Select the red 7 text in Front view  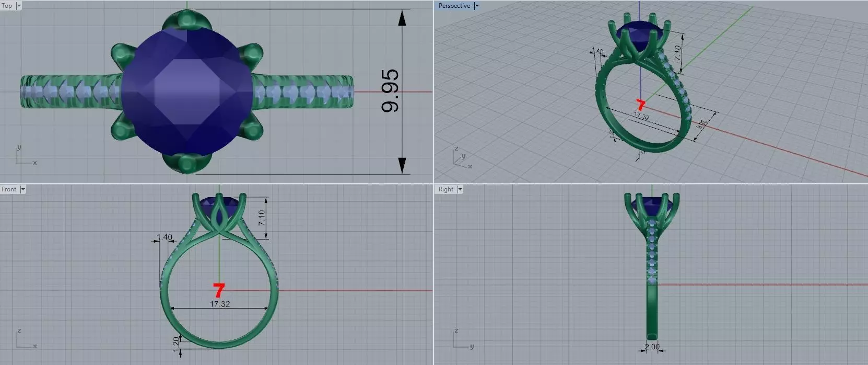(x=219, y=290)
